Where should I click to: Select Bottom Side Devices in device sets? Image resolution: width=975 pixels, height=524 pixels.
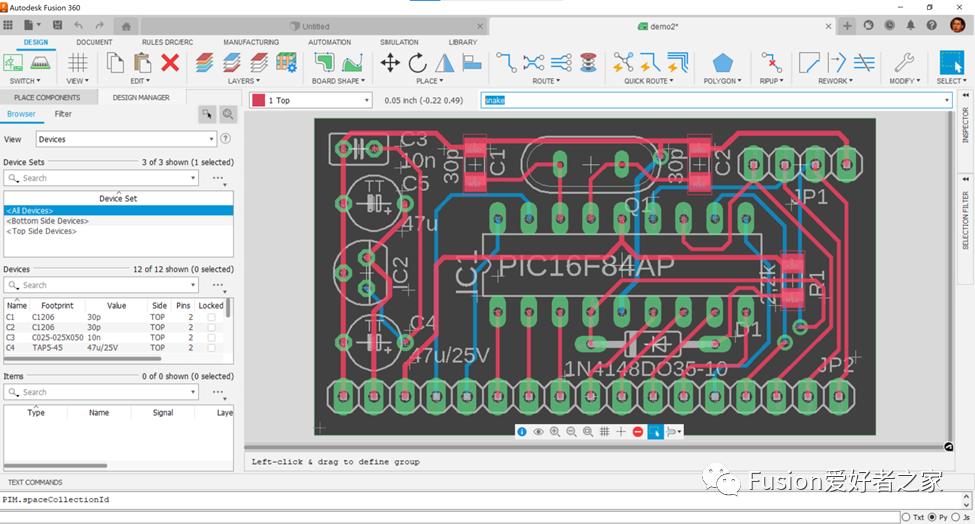[47, 221]
